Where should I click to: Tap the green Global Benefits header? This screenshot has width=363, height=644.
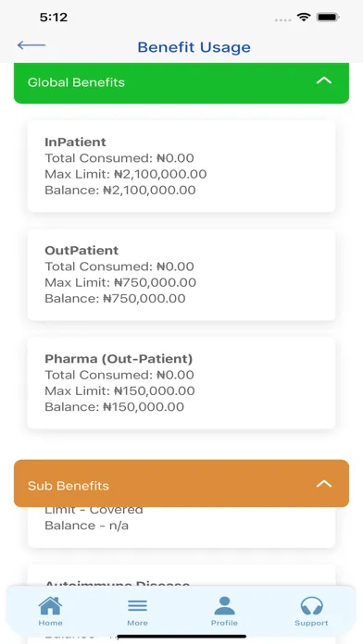(181, 83)
